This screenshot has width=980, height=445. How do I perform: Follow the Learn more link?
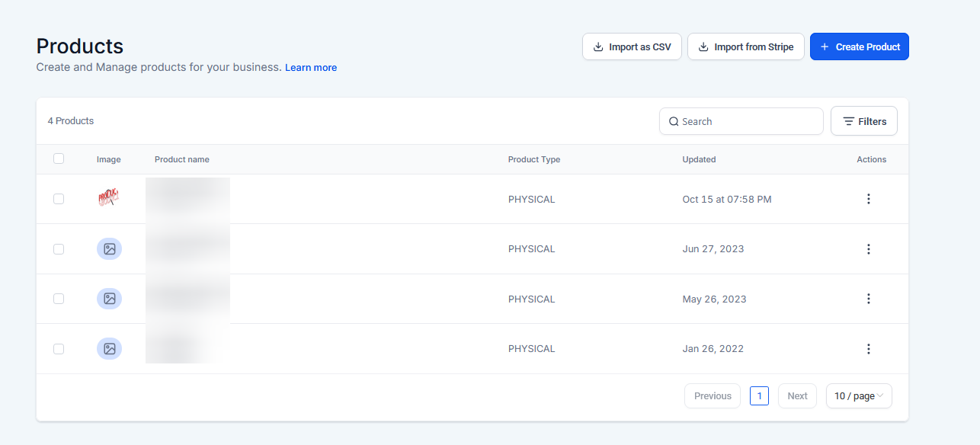click(311, 68)
